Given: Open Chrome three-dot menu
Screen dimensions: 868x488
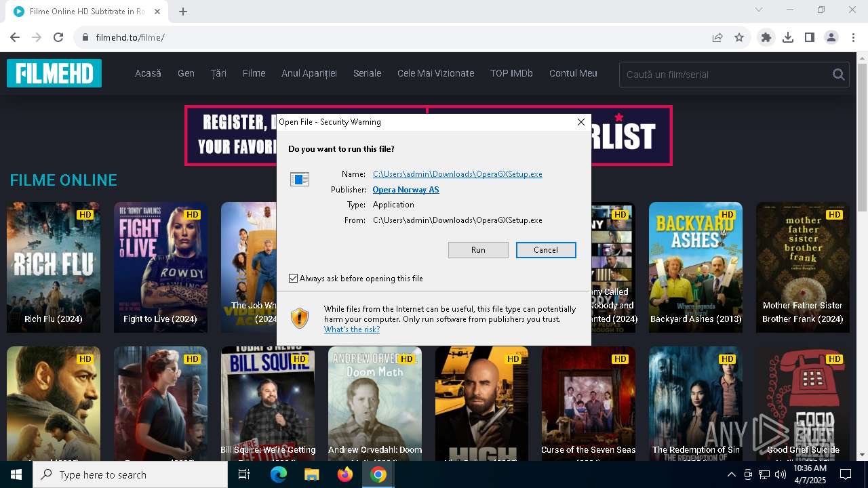Looking at the screenshot, I should tap(853, 37).
